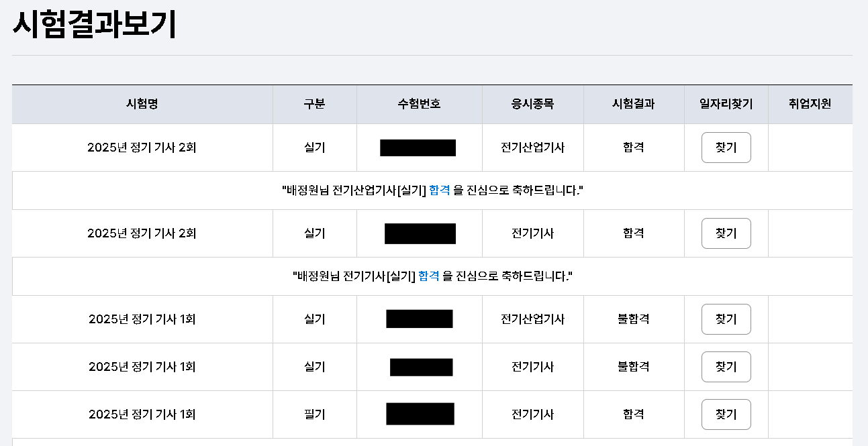The width and height of the screenshot is (868, 446).
Task: Click 불합격 result in the 전기산업기사 row
Action: [633, 319]
